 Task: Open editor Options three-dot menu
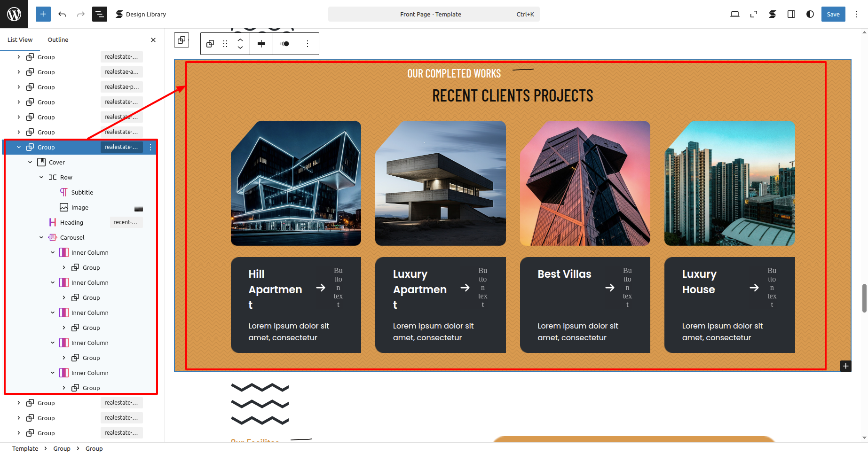point(857,14)
